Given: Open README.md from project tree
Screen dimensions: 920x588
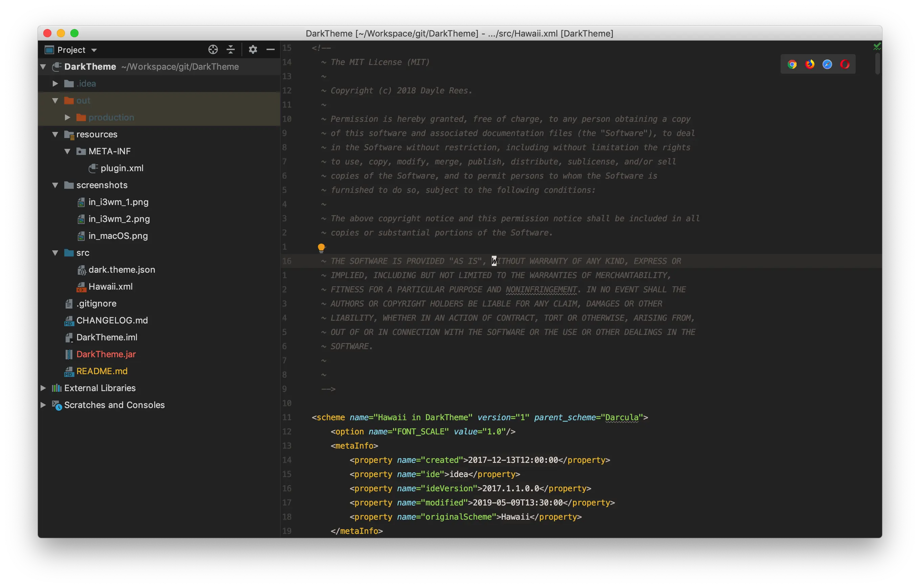Looking at the screenshot, I should 101,371.
